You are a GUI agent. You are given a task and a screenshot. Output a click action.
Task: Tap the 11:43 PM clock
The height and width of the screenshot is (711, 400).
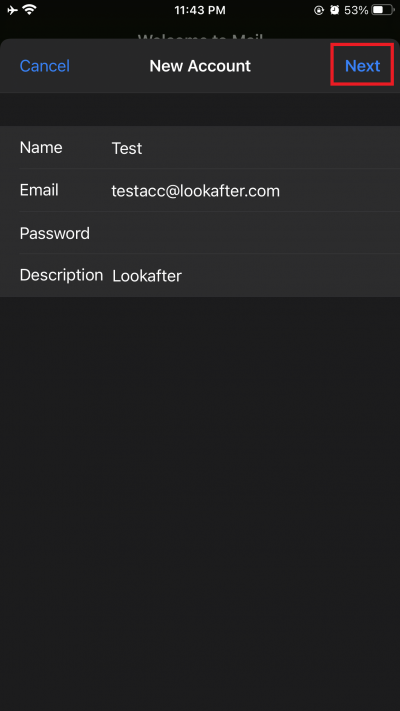click(200, 10)
